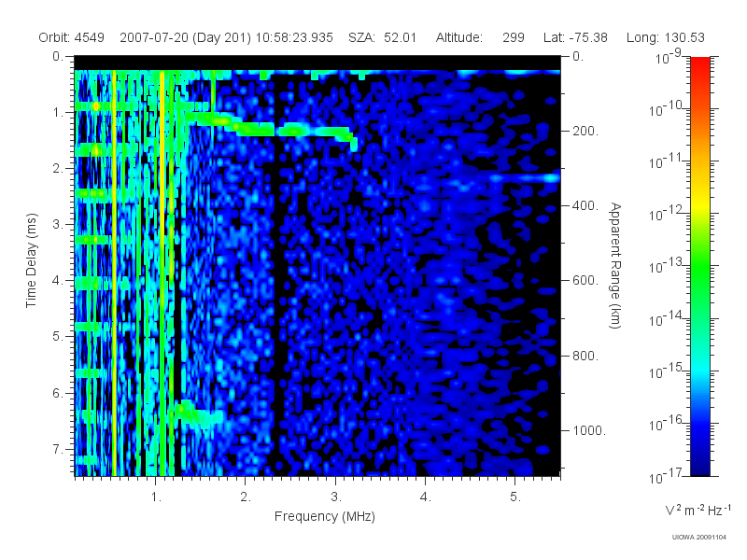Click frequency axis tick label '4.'
Viewport: 747px width, 560px height.
point(426,497)
